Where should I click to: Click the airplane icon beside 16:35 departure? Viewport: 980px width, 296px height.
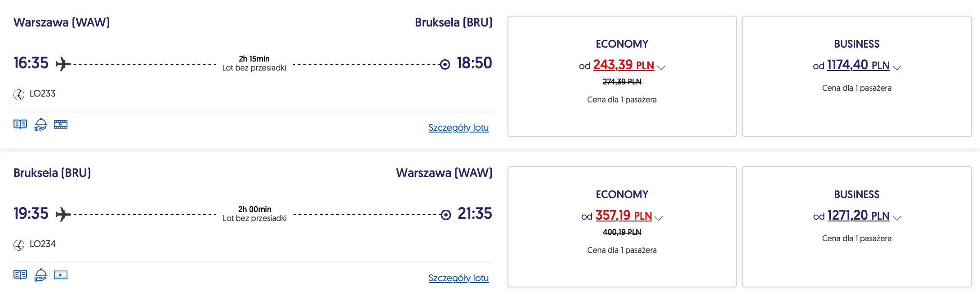click(x=63, y=64)
